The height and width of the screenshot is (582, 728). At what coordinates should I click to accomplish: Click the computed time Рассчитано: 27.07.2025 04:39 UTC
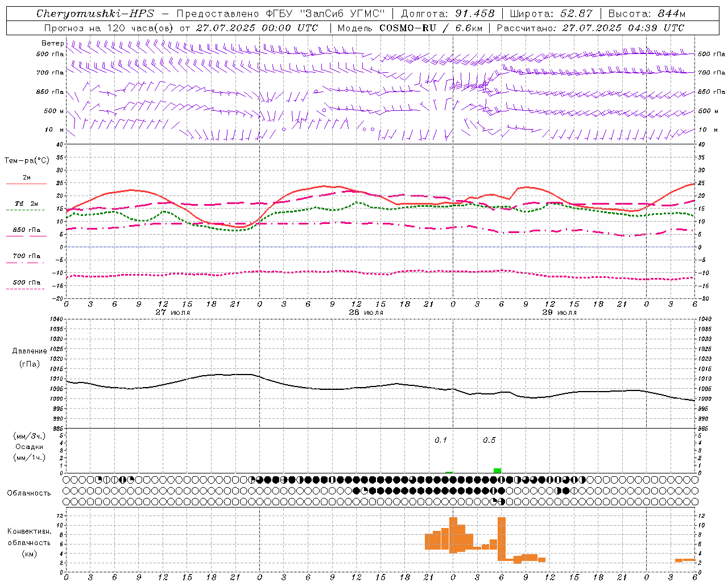(x=590, y=28)
